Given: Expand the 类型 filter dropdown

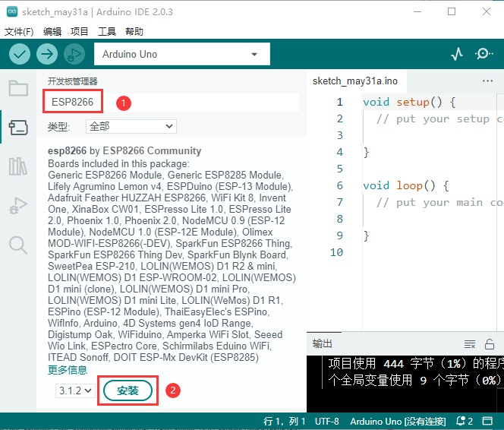Looking at the screenshot, I should [131, 126].
